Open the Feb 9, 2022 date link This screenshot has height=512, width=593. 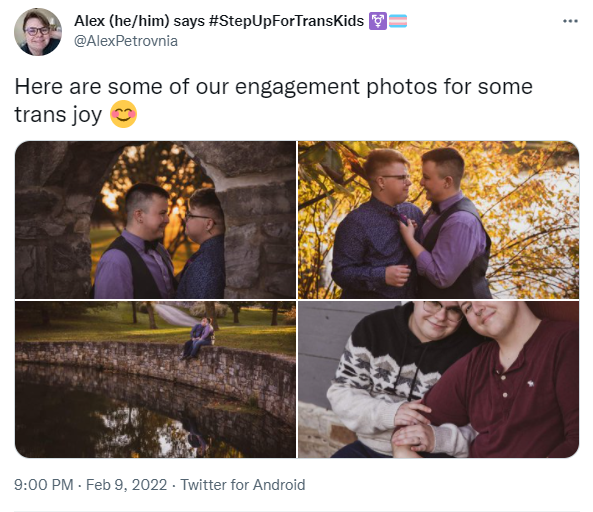point(127,485)
